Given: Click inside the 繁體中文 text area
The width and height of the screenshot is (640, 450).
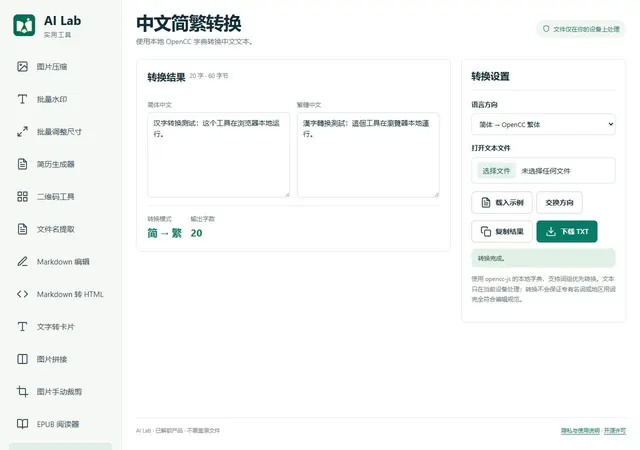Looking at the screenshot, I should tap(368, 155).
